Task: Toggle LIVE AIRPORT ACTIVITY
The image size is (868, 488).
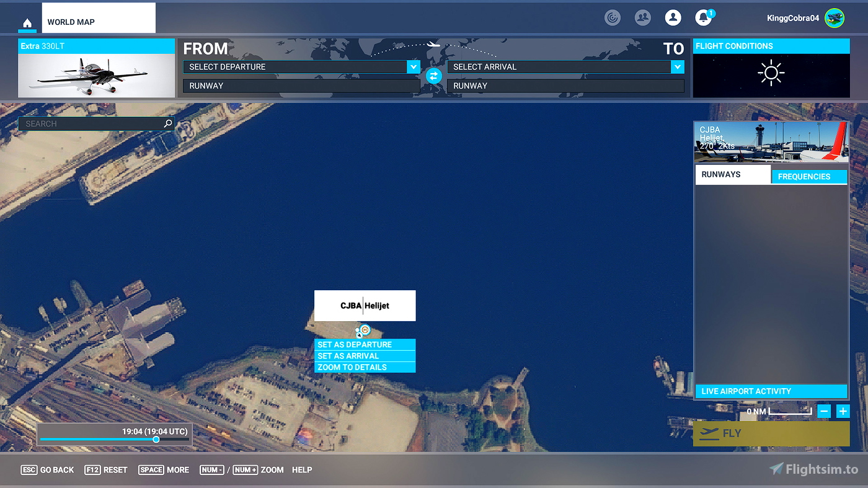Action: [771, 391]
